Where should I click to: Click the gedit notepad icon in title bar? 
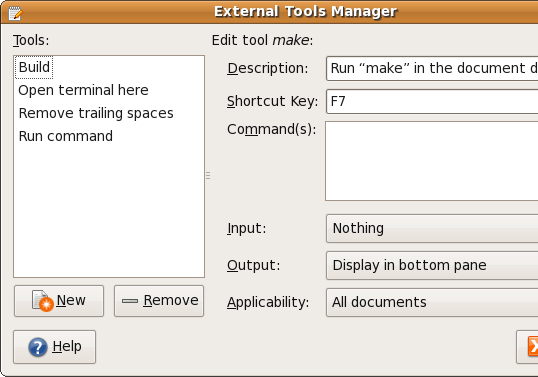point(15,13)
